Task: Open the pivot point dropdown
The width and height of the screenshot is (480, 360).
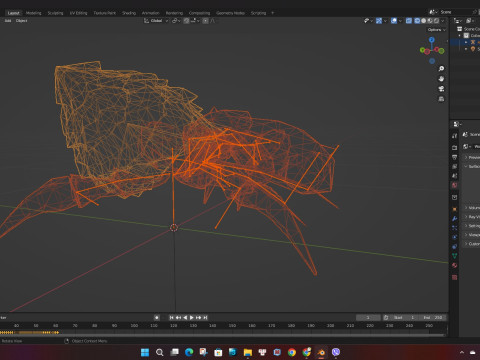Action: coord(176,21)
